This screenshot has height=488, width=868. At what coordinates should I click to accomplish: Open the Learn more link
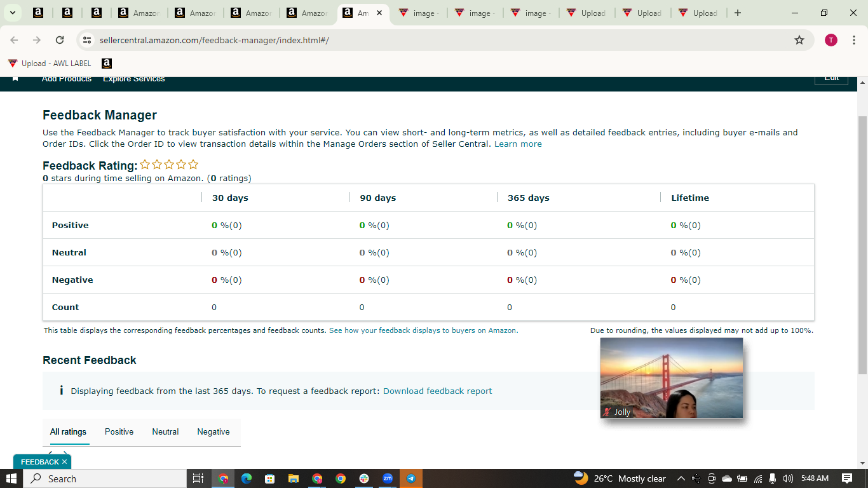(x=518, y=144)
